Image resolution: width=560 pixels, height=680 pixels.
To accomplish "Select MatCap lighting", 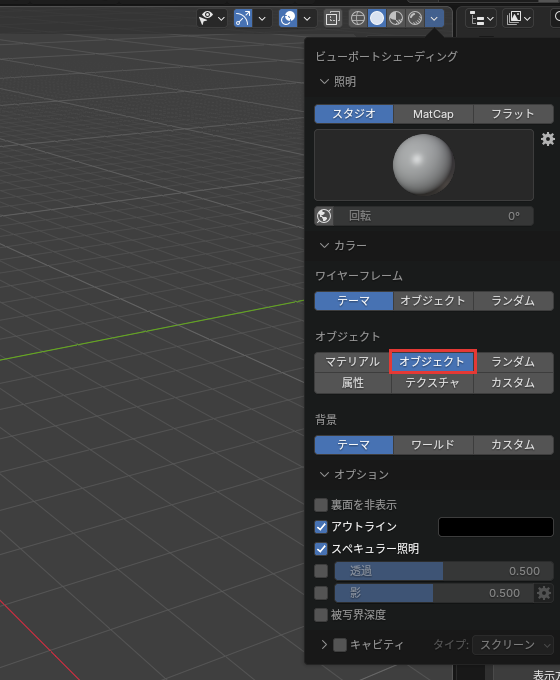I will 433,114.
